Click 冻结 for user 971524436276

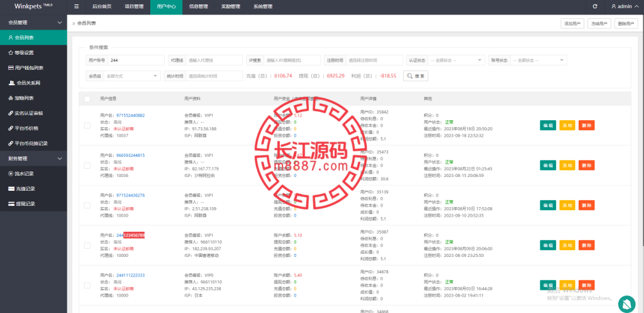pos(567,205)
